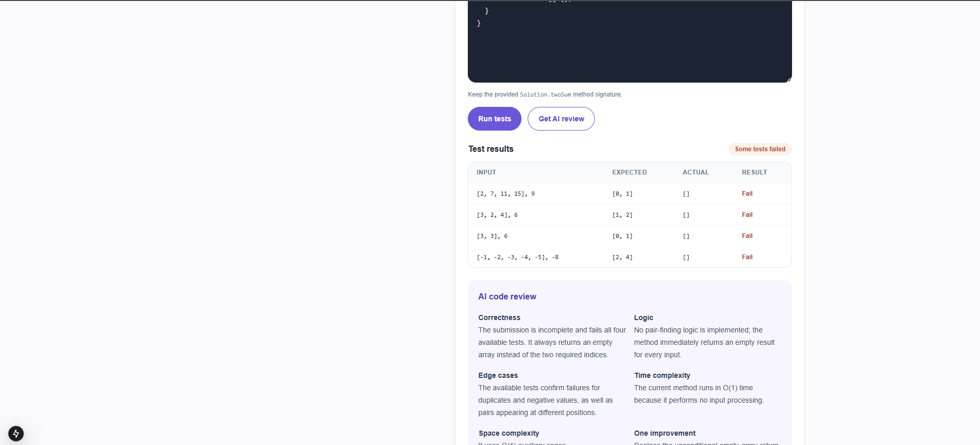Viewport: 980px width, 445px height.
Task: Open the lightning bolt dev tools icon
Action: 16,433
